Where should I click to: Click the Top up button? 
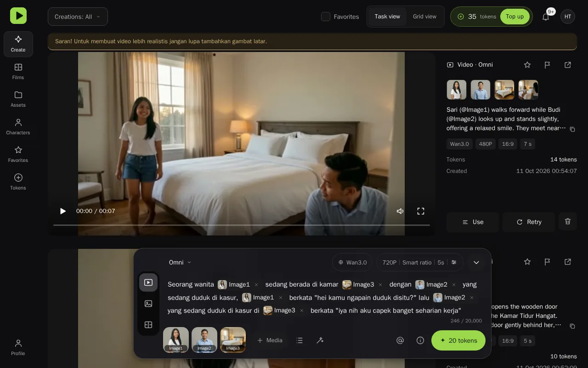514,17
